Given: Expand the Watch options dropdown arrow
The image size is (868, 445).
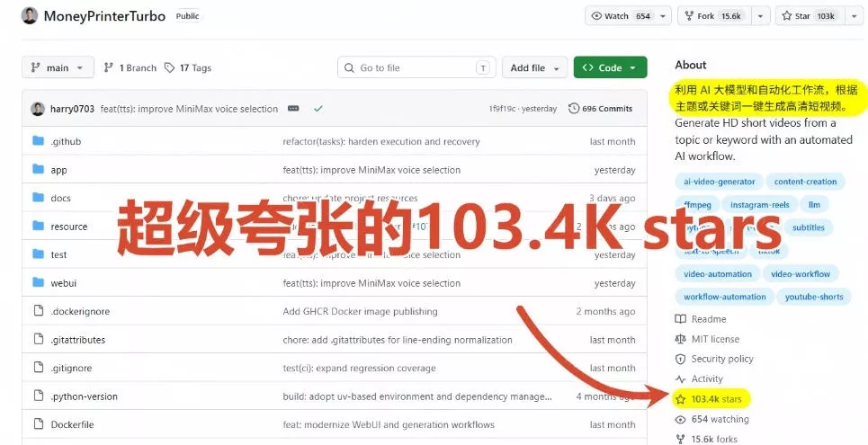Looking at the screenshot, I should (x=665, y=16).
